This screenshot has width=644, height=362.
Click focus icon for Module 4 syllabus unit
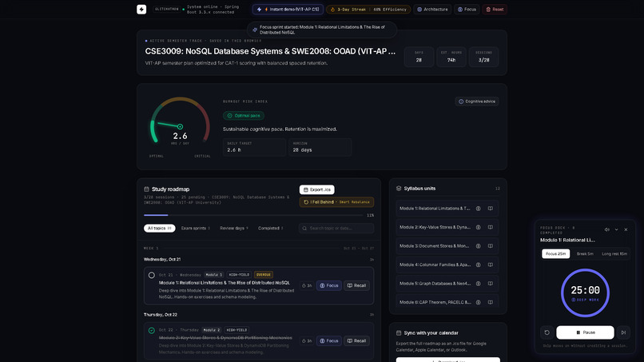(x=478, y=265)
